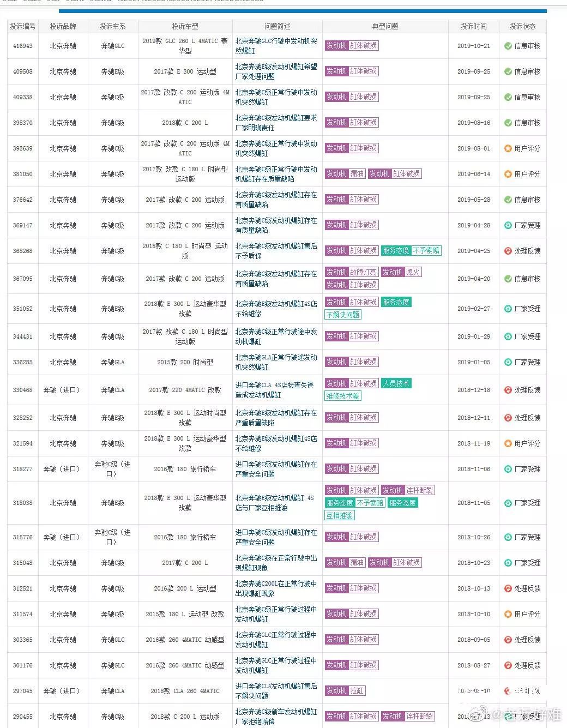Click model text 2018款 CLA 260 4MATIC
The image size is (567, 728).
pos(185,691)
